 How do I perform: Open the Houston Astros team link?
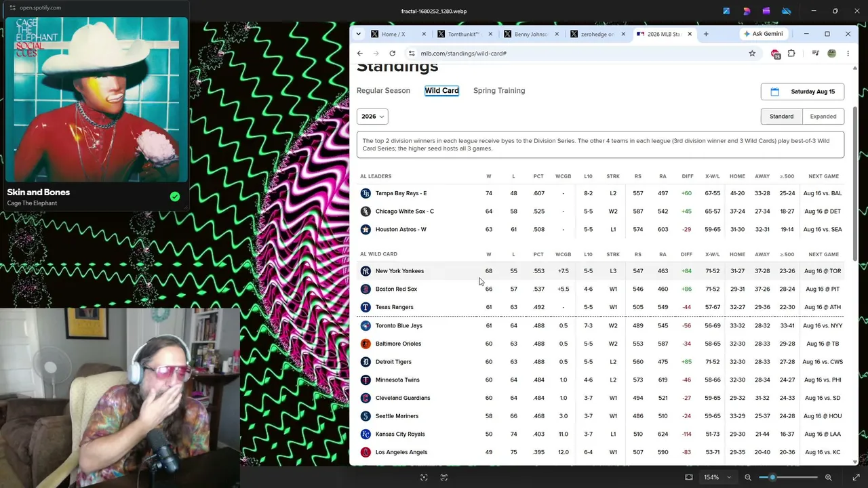tap(401, 230)
